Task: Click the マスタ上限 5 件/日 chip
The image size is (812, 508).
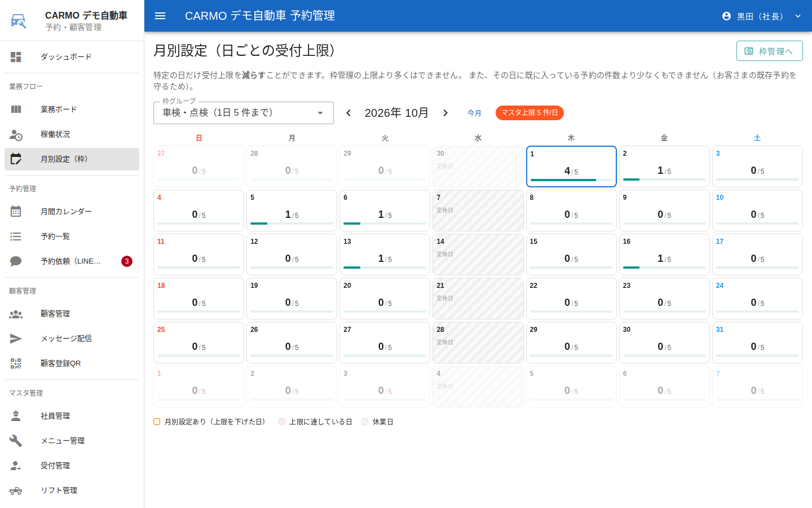Action: (529, 113)
